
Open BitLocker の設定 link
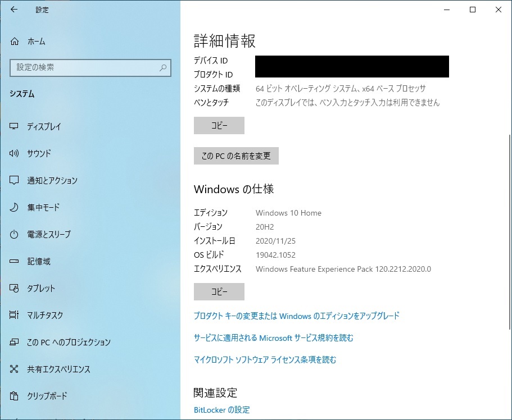[221, 409]
